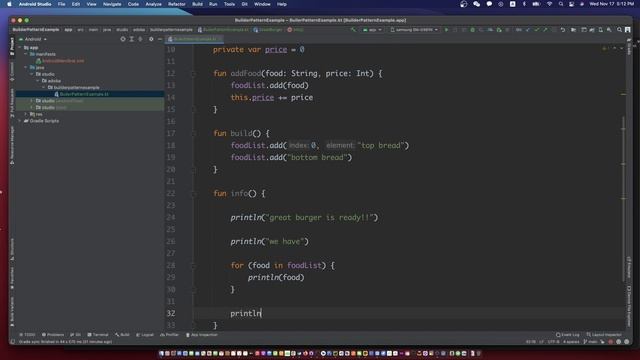The width and height of the screenshot is (640, 360).
Task: Open the Build menu
Action: point(197,4)
